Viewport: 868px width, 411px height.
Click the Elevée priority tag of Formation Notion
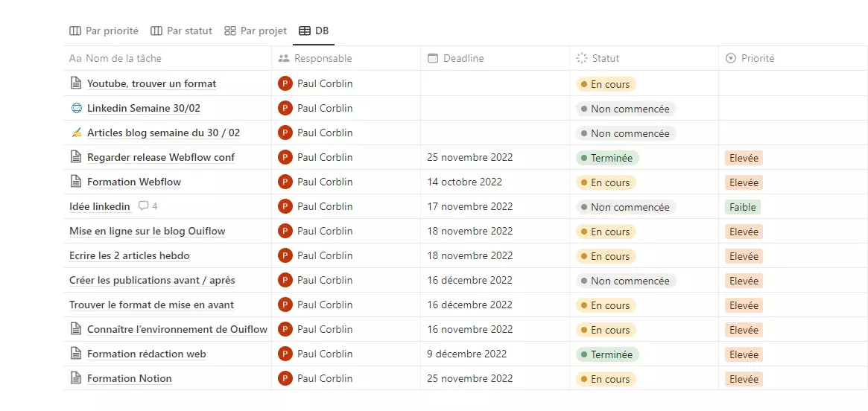click(744, 379)
